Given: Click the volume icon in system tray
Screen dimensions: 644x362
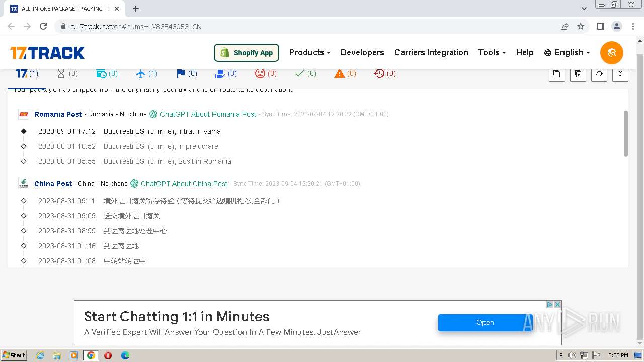Looking at the screenshot, I should pyautogui.click(x=572, y=355).
